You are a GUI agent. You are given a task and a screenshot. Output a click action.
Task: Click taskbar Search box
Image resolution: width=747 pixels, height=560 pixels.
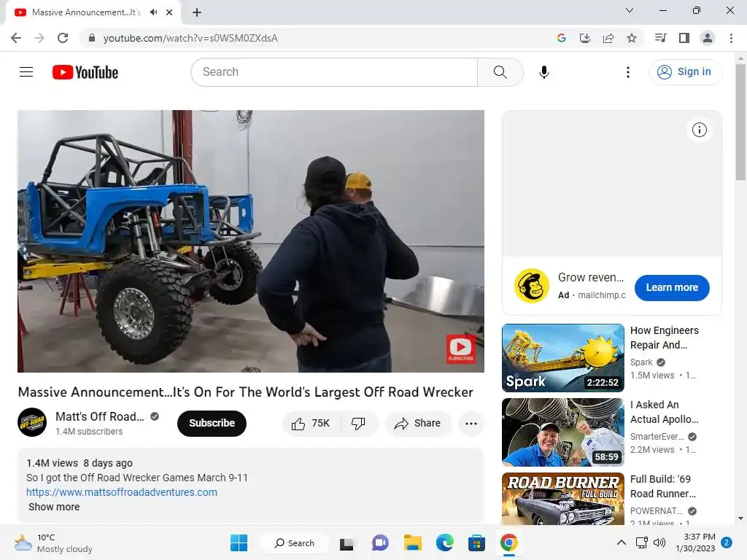[x=295, y=542]
